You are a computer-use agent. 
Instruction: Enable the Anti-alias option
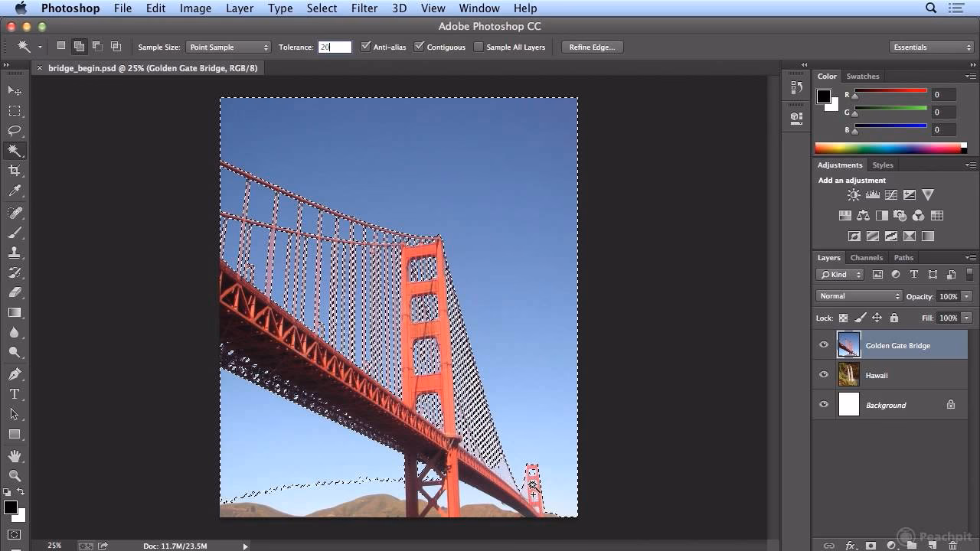366,47
